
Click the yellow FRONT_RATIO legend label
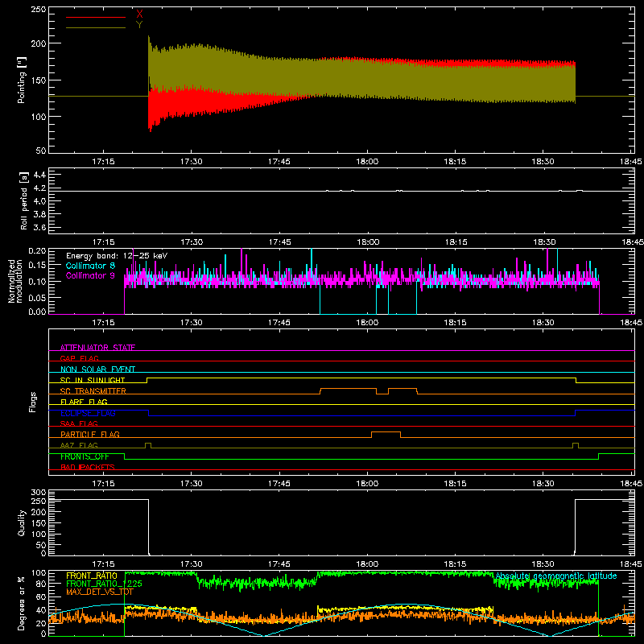[x=92, y=576]
